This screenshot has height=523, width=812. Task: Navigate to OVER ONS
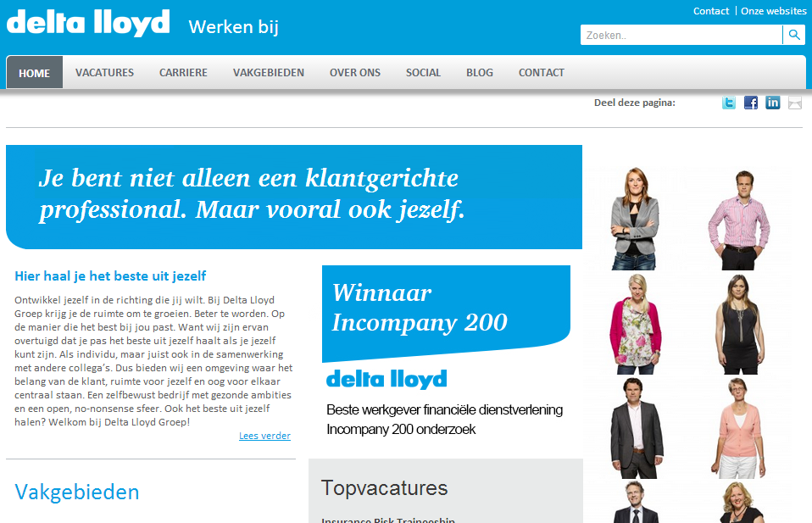coord(355,72)
